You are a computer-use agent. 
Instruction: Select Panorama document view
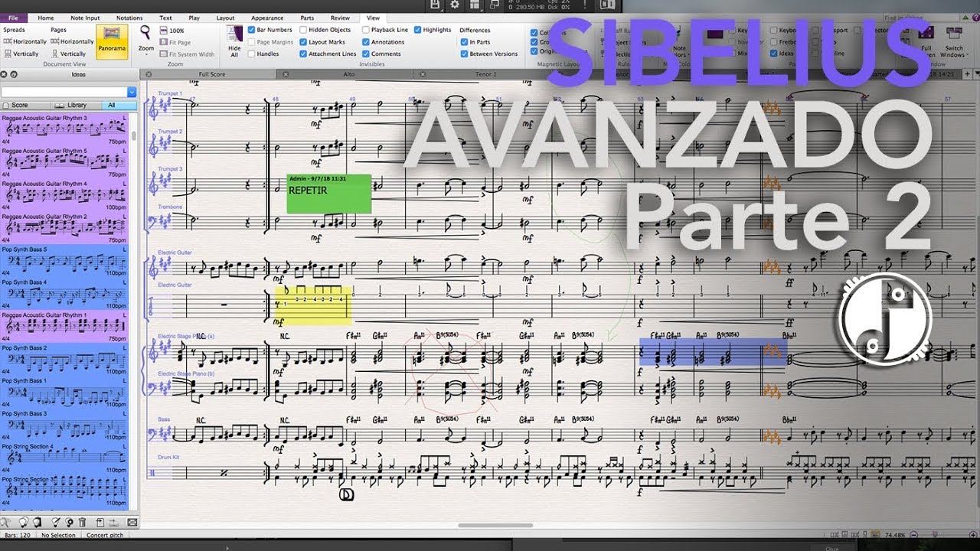click(112, 41)
